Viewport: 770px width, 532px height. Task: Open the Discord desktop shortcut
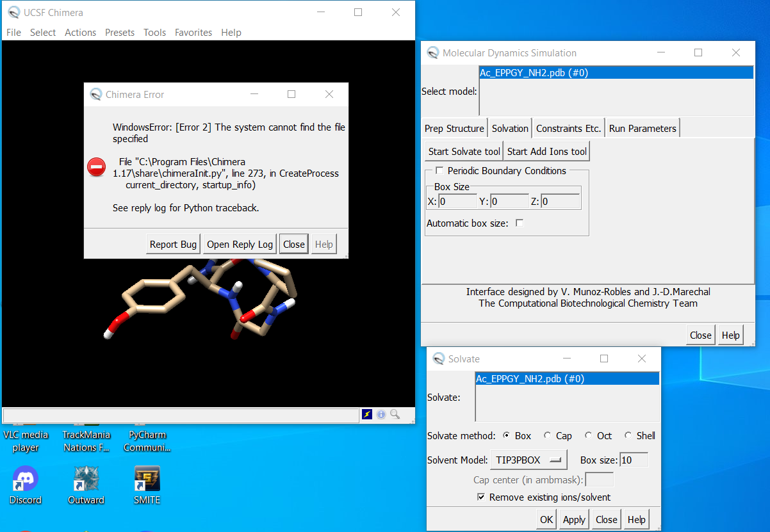(x=26, y=479)
